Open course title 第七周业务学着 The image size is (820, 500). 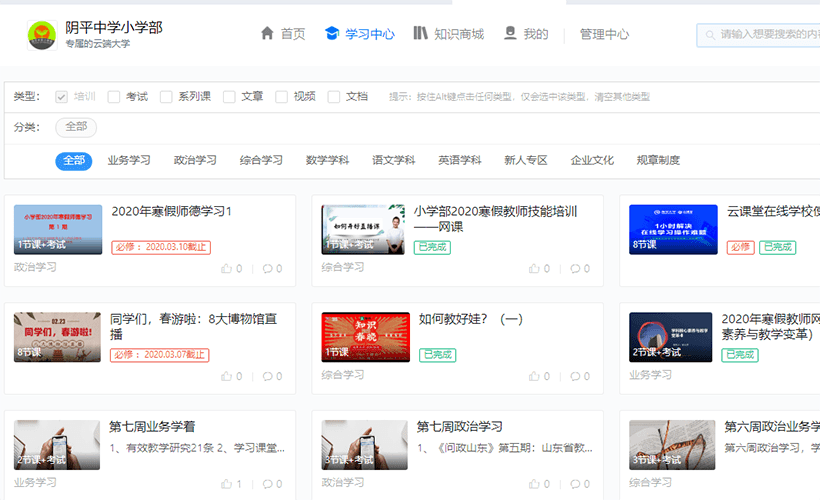pyautogui.click(x=152, y=427)
